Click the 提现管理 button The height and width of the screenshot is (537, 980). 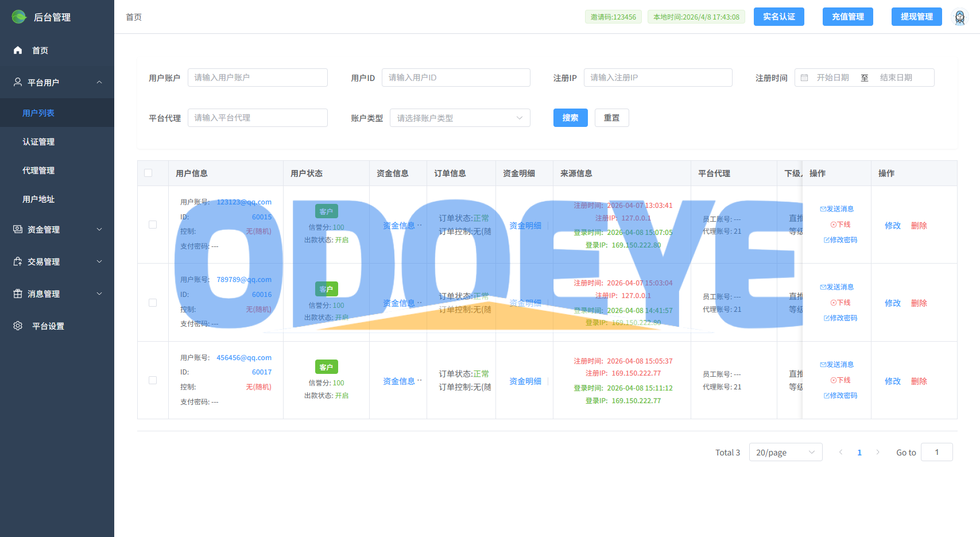(917, 17)
